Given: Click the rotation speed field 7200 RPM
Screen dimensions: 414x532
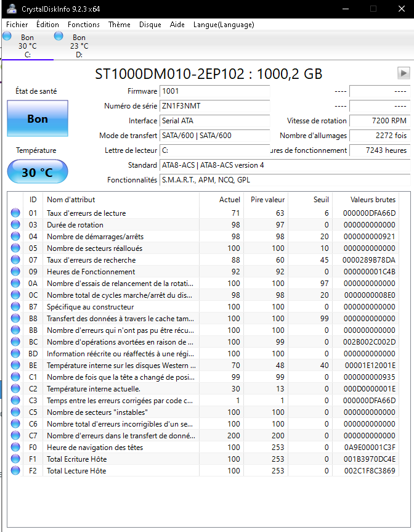Looking at the screenshot, I should click(x=379, y=120).
